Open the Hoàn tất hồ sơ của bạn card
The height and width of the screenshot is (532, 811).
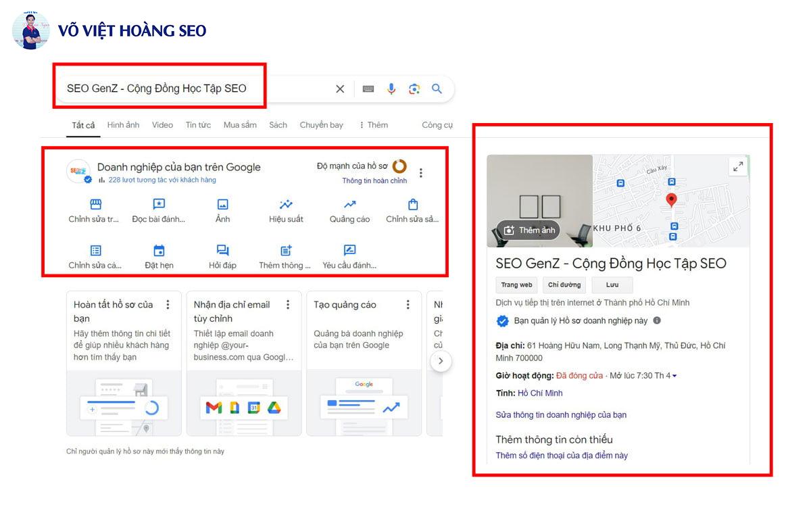click(x=124, y=363)
